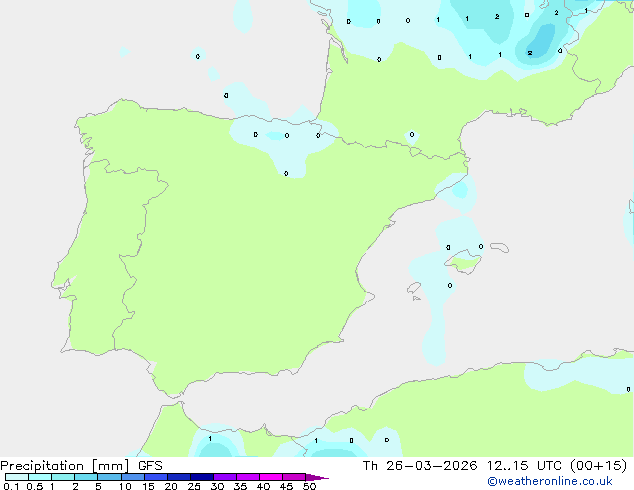Viewport: 634px width, 490px height.
Task: Click legend swatch between 2 and 5
Action: pyautogui.click(x=86, y=477)
